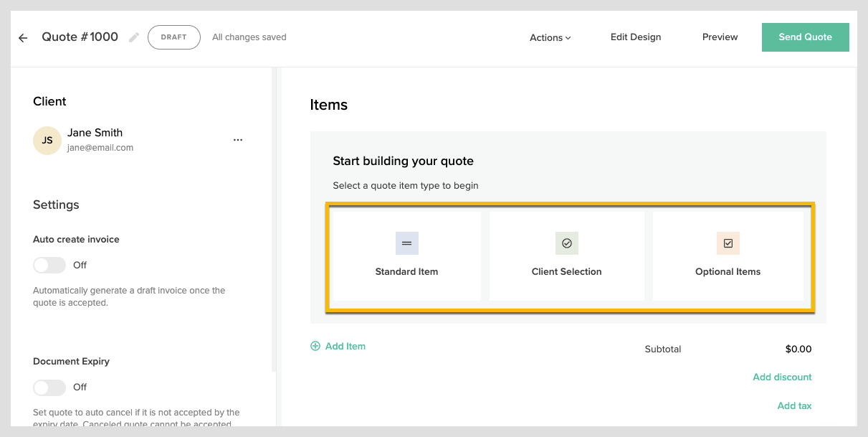The height and width of the screenshot is (437, 868).
Task: Click the DRAFT status badge
Action: point(174,37)
